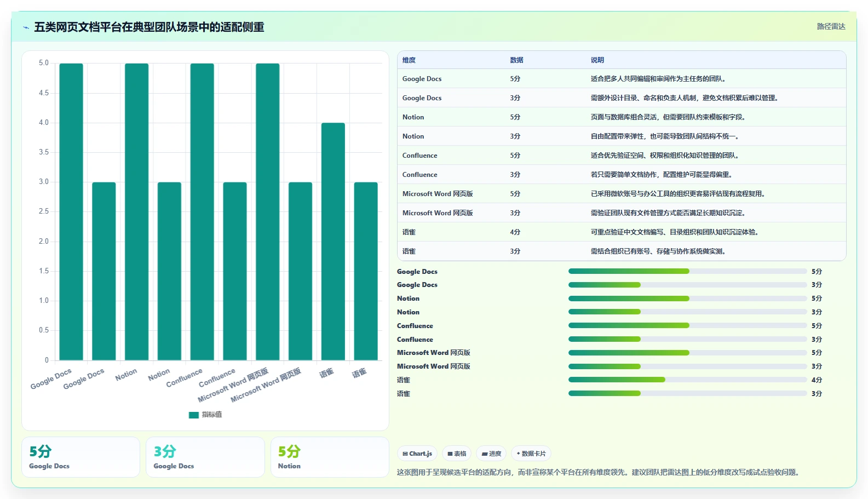Click the teal 指标值 legend swatch
This screenshot has width=868, height=499.
coord(193,415)
